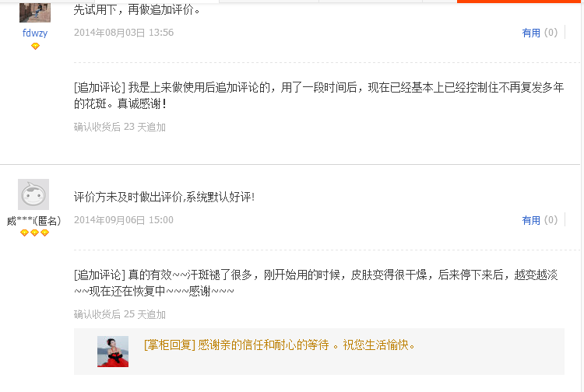The height and width of the screenshot is (392, 584).
Task: Click the first of three diamond badges
Action: (25, 233)
